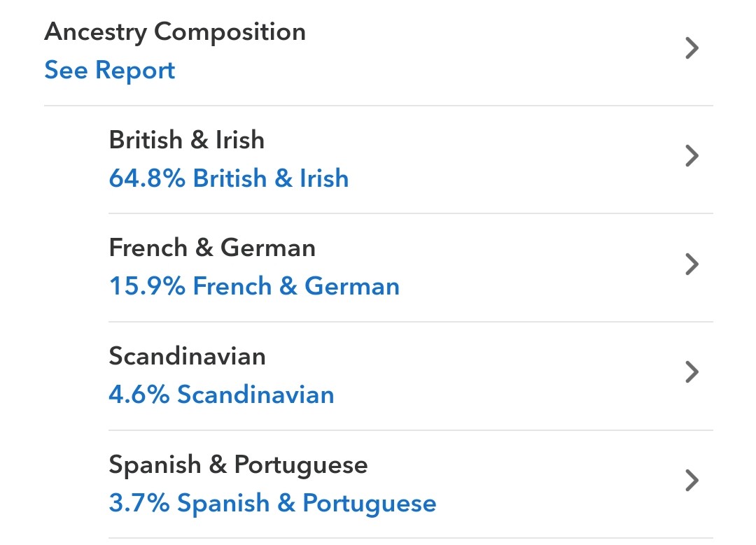The height and width of the screenshot is (545, 756).
Task: Select the dark British & Irish heading
Action: (x=187, y=140)
